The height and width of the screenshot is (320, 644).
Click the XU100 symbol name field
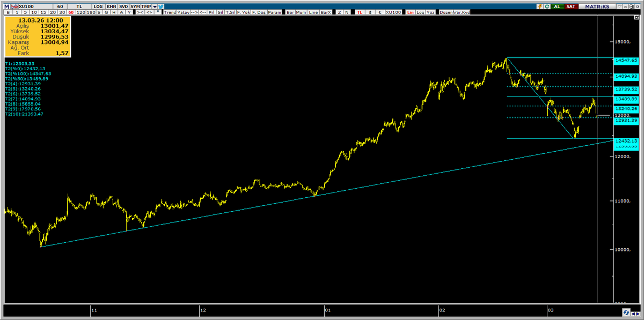pyautogui.click(x=36, y=6)
